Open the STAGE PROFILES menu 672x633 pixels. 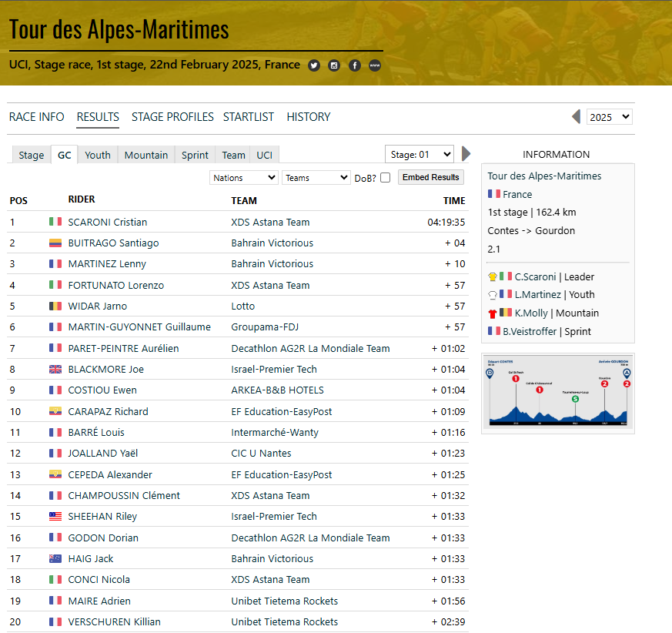tap(172, 116)
